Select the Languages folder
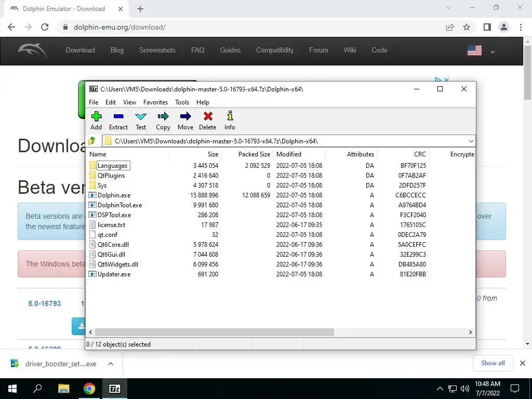 pos(112,166)
